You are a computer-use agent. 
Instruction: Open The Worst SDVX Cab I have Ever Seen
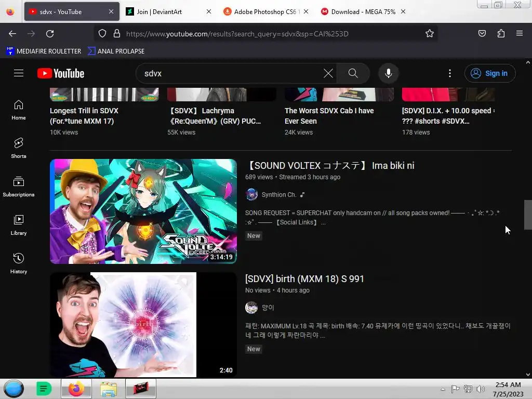click(x=329, y=116)
